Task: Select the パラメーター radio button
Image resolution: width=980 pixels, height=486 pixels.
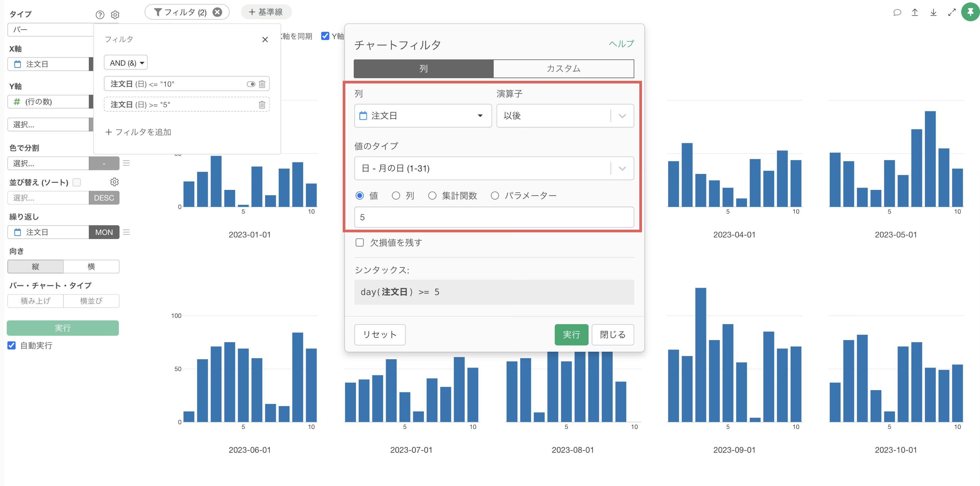Action: point(495,196)
